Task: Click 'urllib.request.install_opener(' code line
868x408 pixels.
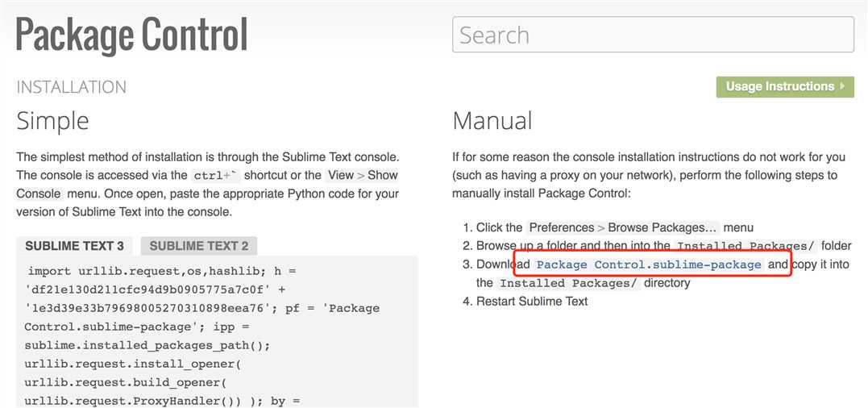Action: [132, 364]
